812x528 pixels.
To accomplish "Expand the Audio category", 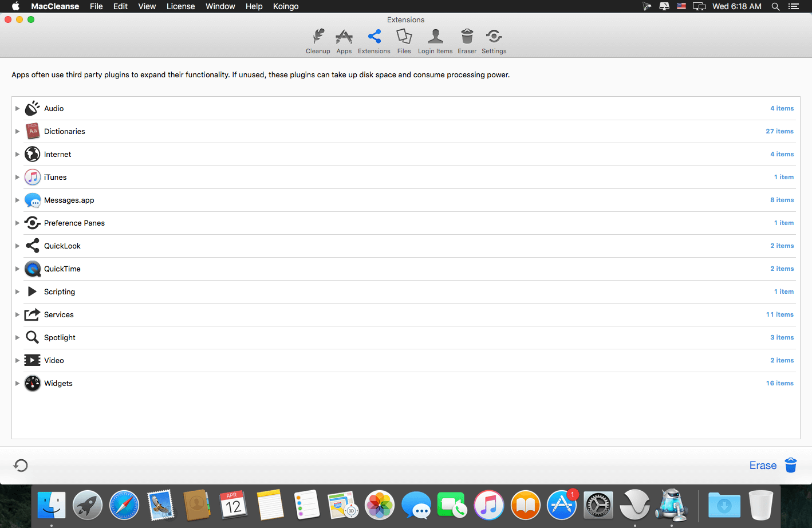I will coord(18,108).
